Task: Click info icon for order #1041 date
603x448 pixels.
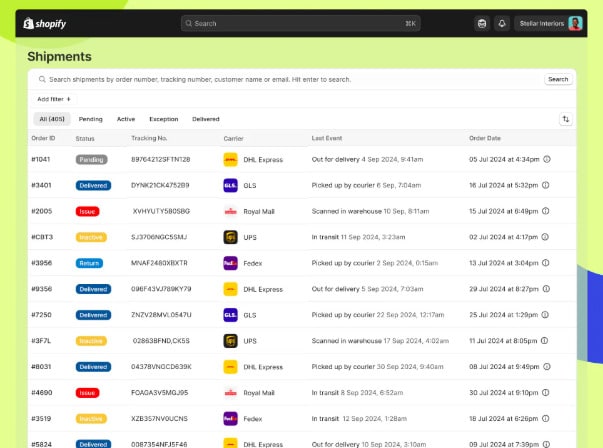Action: click(x=546, y=159)
